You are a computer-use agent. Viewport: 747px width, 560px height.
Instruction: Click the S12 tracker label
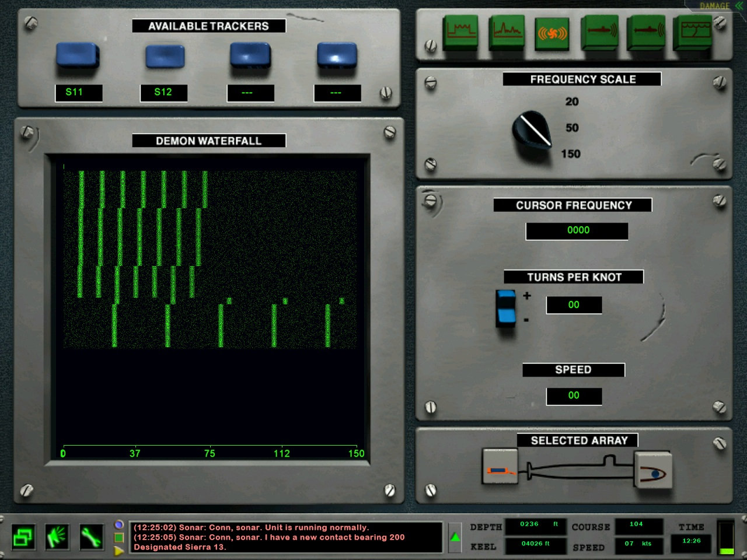click(164, 92)
